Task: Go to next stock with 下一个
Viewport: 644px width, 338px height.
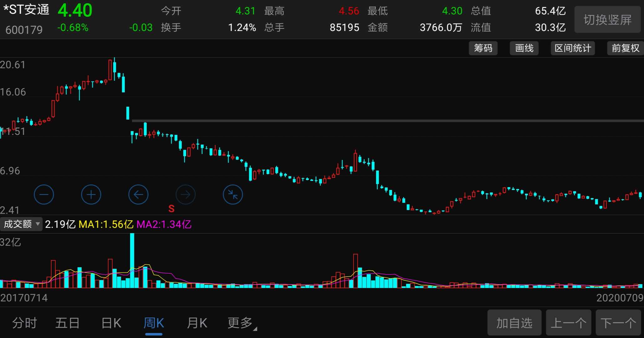Action: [619, 323]
